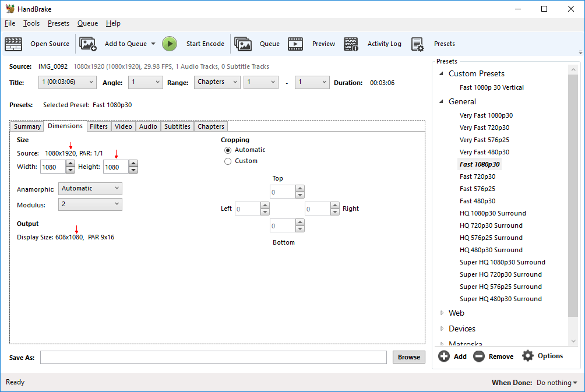Increase Width using its up stepper arrow

point(70,164)
